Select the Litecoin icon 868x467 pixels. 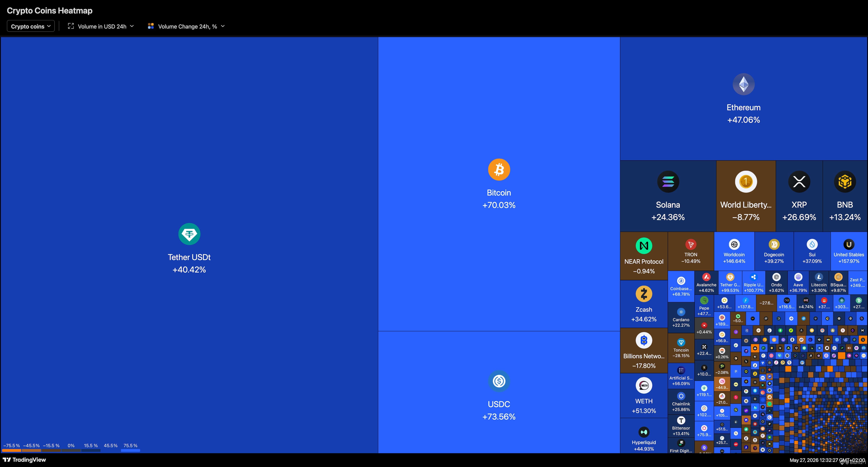click(x=819, y=277)
